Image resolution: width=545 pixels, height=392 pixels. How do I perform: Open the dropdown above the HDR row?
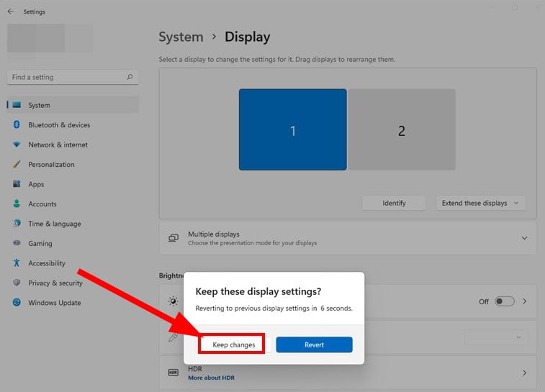click(496, 337)
